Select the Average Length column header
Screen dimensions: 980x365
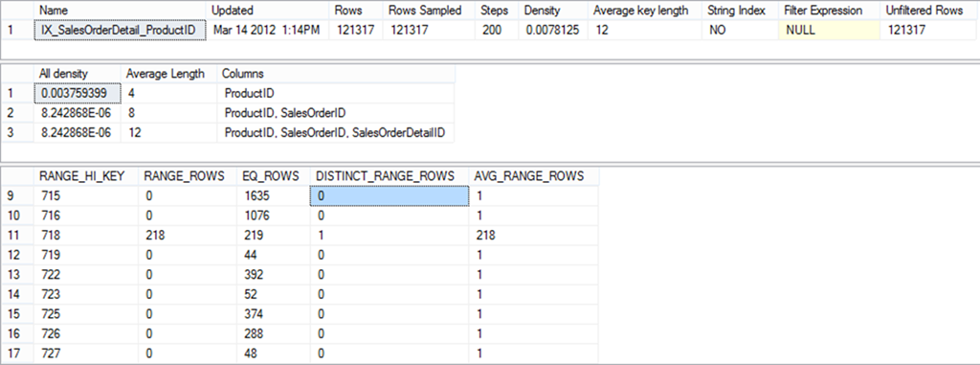click(169, 74)
